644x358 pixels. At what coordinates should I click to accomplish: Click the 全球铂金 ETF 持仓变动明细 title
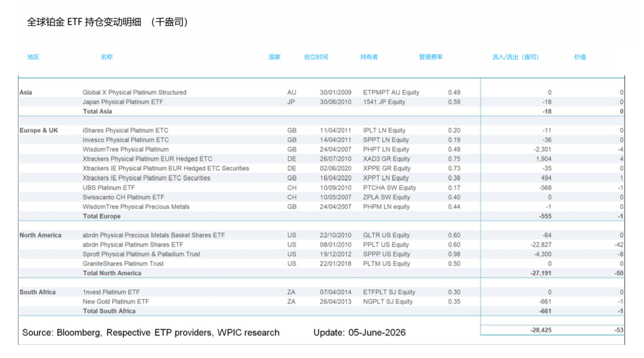tap(84, 22)
